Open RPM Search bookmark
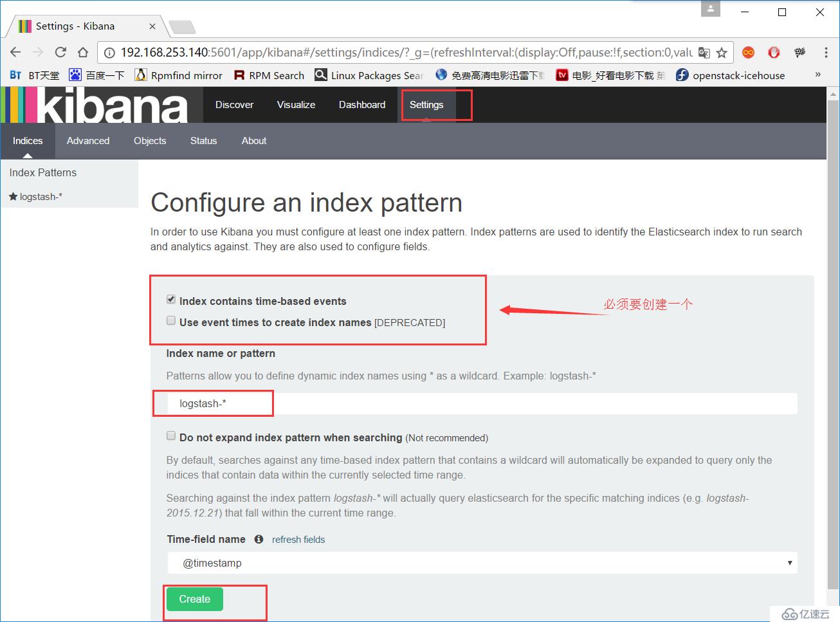This screenshot has height=622, width=840. pos(269,75)
